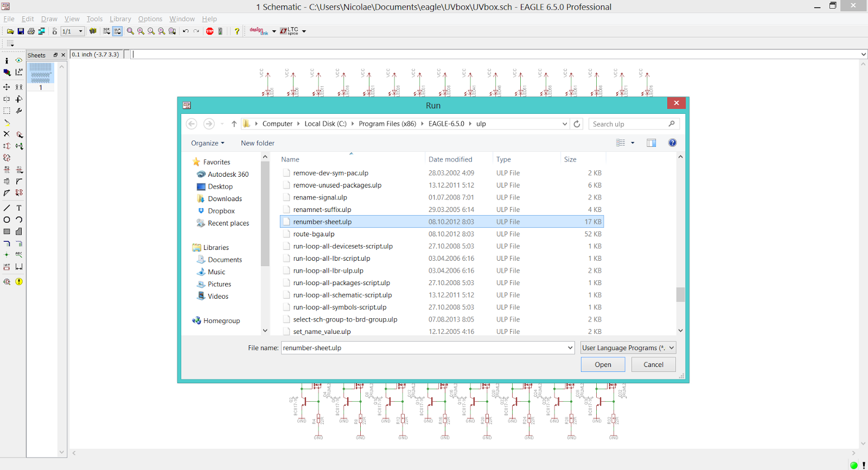
Task: Close the Sheets panel with its X
Action: tap(63, 55)
